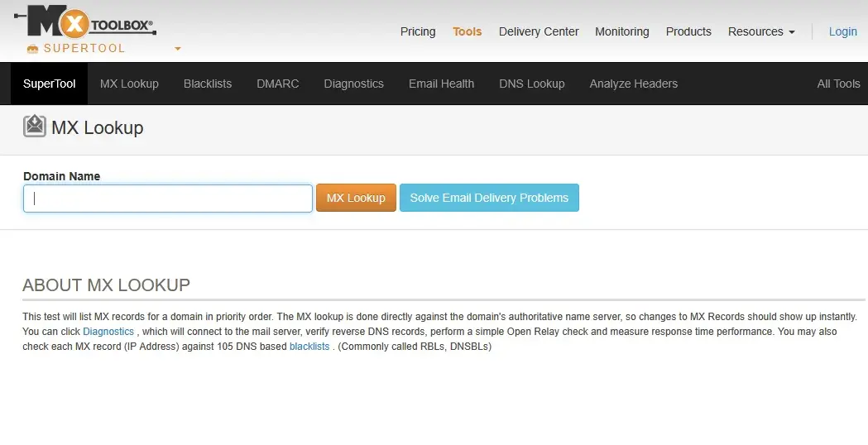Follow the blacklists link in description

[309, 347]
